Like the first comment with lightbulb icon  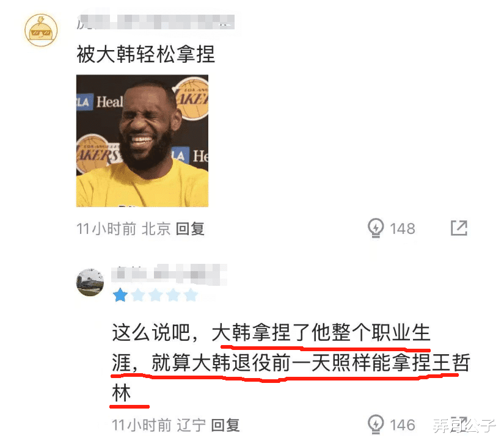click(x=376, y=228)
